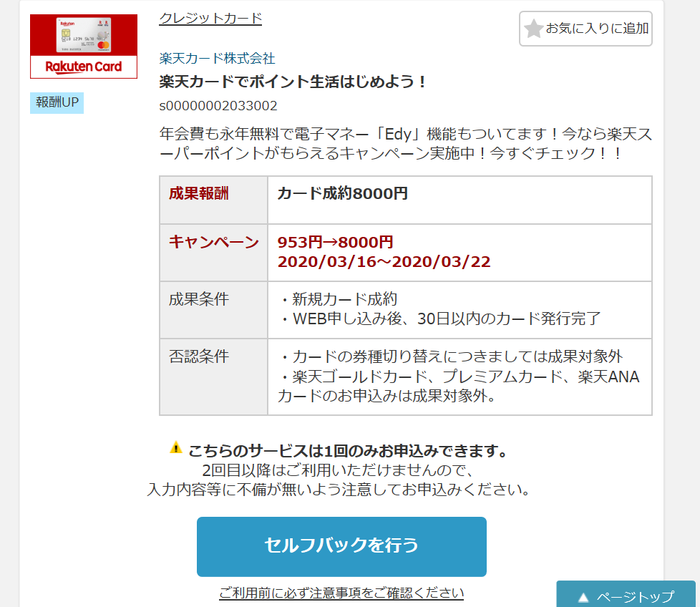Jump to top via ページトップ button

click(626, 595)
